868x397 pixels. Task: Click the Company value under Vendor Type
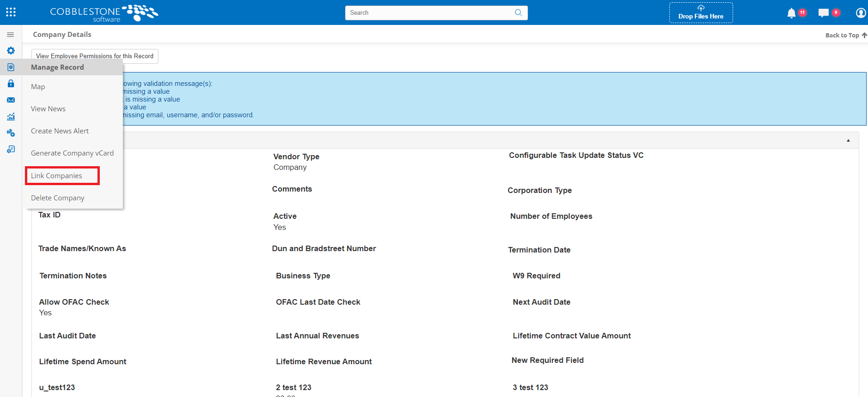click(290, 168)
